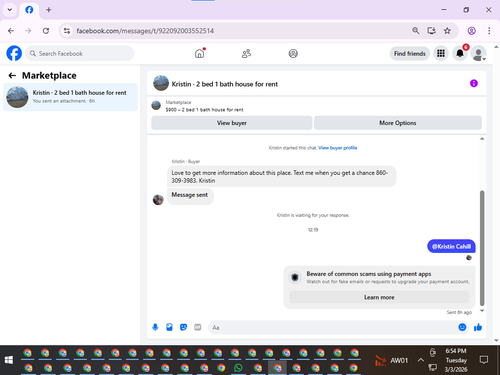Bookmark this page with the star

pos(447,31)
